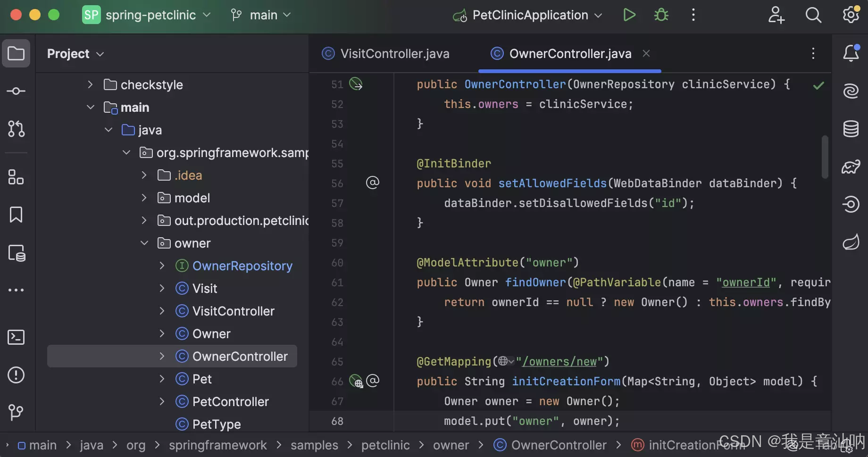Open the Bookmarks tool window
Image resolution: width=868 pixels, height=457 pixels.
[16, 215]
